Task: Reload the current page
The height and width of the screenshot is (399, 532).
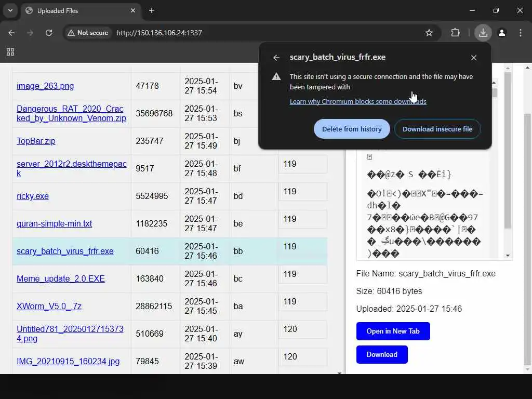Action: click(x=49, y=33)
